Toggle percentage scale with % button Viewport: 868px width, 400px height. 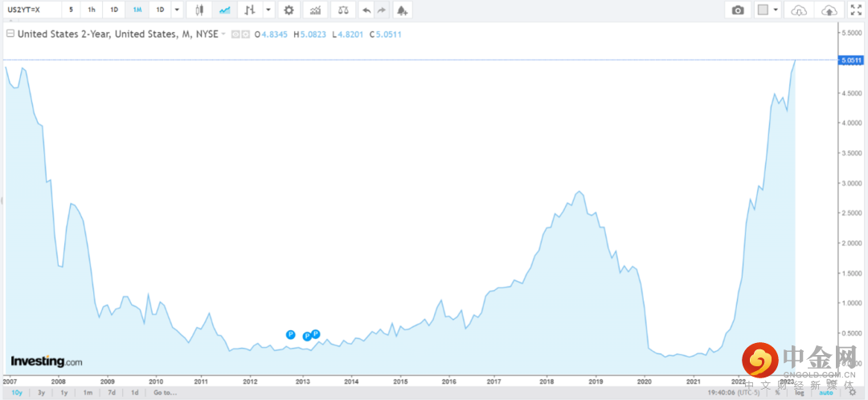(x=778, y=393)
